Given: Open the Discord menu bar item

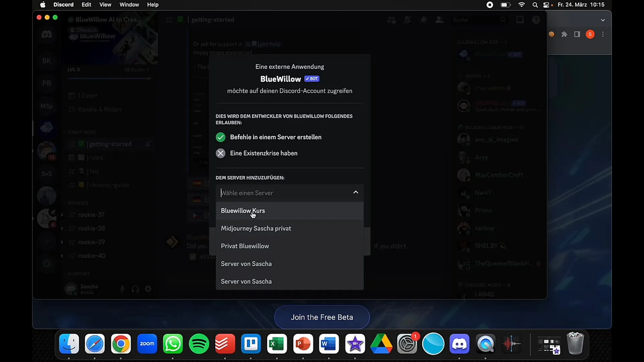Looking at the screenshot, I should pyautogui.click(x=63, y=5).
